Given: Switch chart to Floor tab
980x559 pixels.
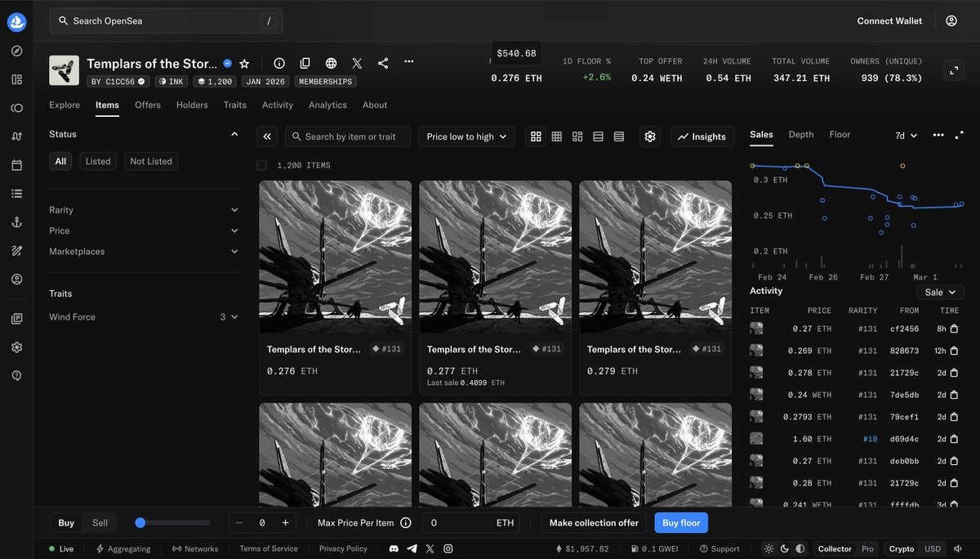Looking at the screenshot, I should coord(840,135).
